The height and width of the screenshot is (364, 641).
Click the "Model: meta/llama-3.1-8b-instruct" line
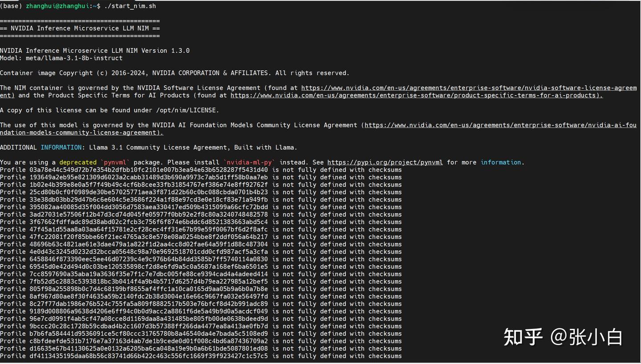(x=61, y=58)
